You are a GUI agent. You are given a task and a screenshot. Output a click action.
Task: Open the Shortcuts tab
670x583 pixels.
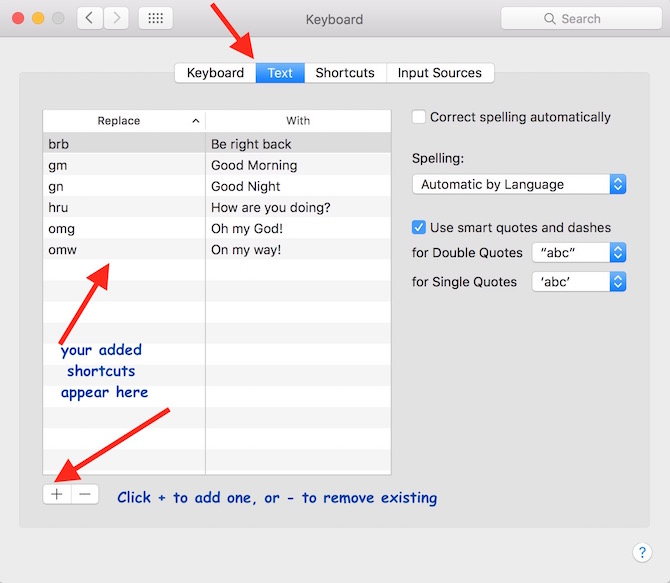(345, 73)
